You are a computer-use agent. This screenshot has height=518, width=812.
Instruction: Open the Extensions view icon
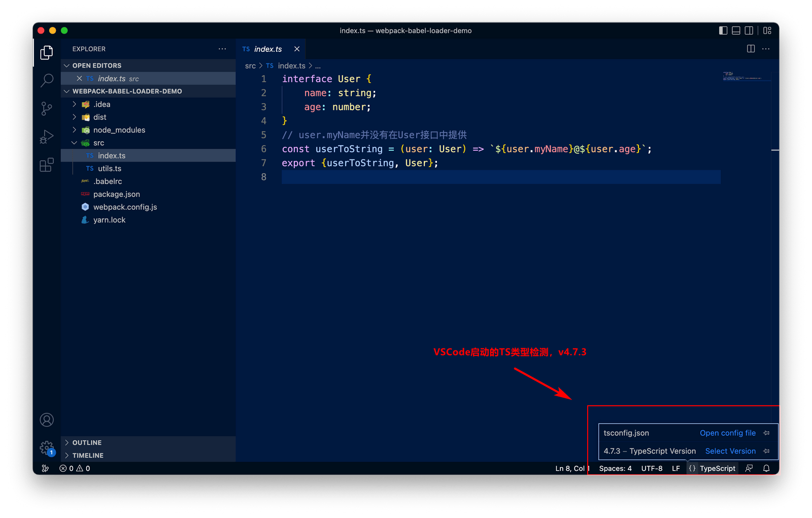click(x=47, y=165)
